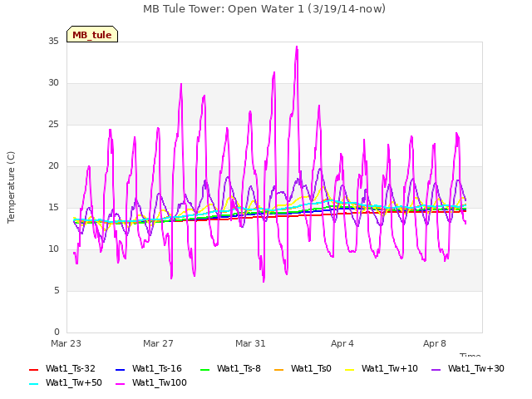Click the 15 y-axis tick label

pyautogui.click(x=53, y=208)
